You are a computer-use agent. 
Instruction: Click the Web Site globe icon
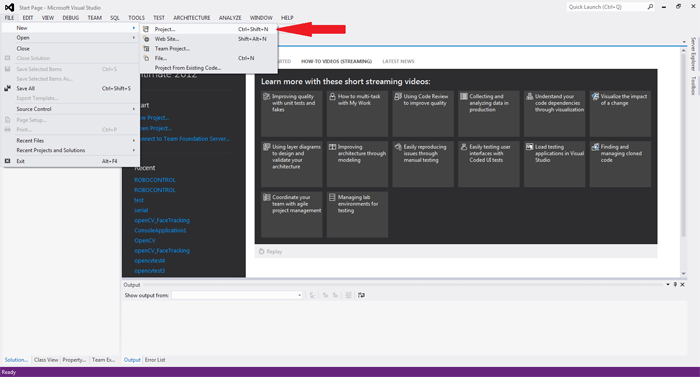[x=146, y=39]
